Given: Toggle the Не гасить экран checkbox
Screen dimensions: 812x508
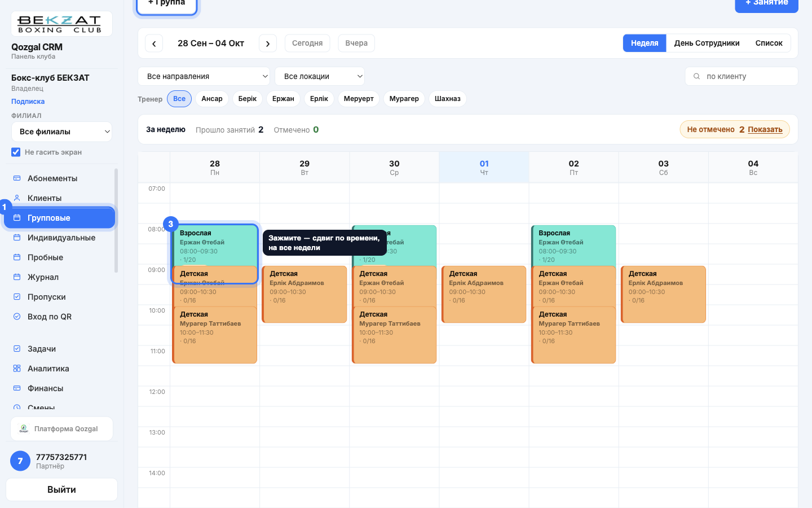Looking at the screenshot, I should (x=16, y=152).
